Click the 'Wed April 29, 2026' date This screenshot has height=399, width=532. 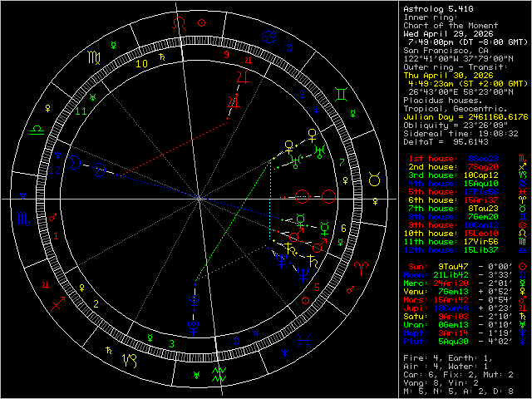coord(448,34)
